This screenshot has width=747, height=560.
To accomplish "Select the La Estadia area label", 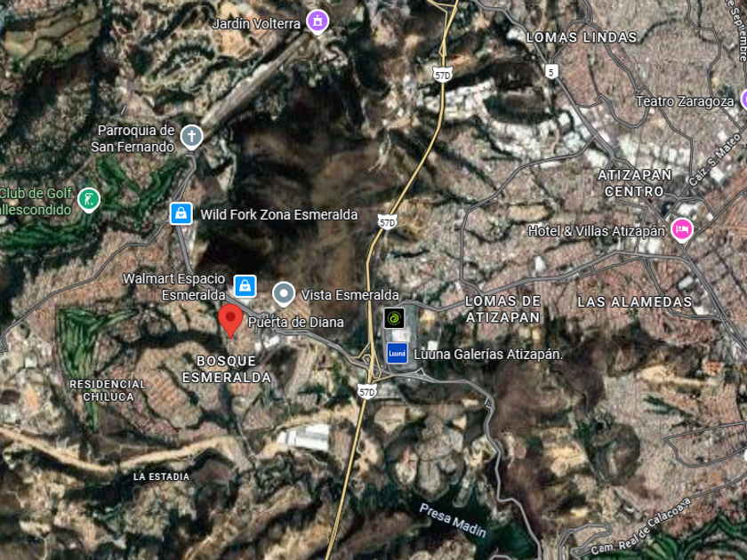I will [162, 476].
